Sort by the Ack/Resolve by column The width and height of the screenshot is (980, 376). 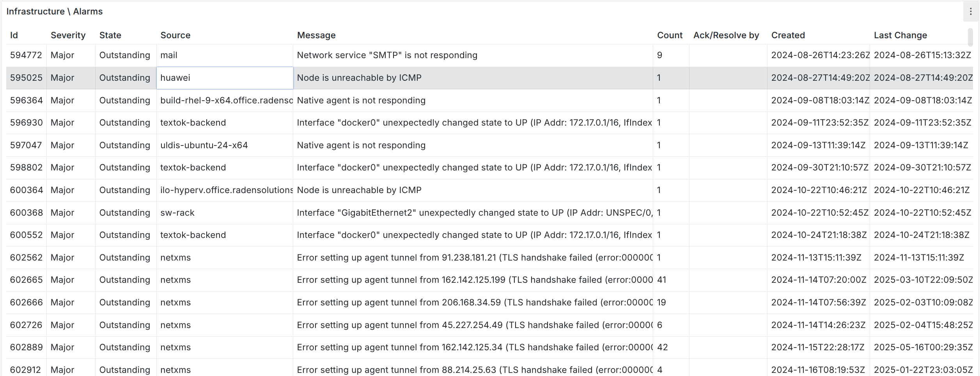pyautogui.click(x=726, y=35)
